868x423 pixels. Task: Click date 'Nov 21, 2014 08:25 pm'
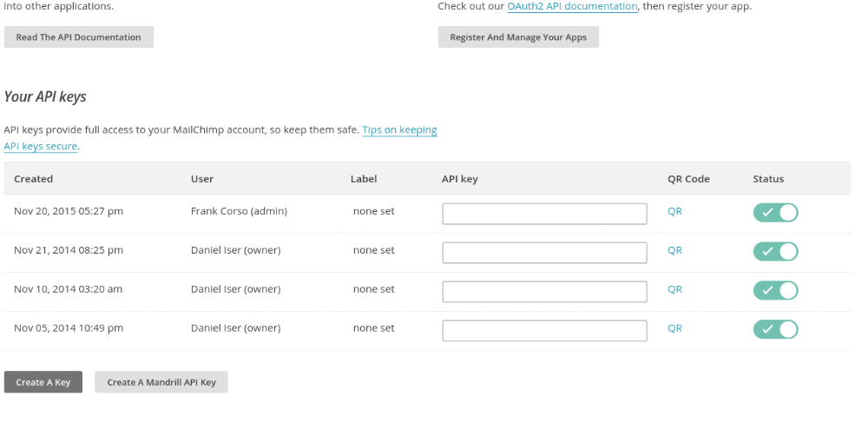coord(69,250)
